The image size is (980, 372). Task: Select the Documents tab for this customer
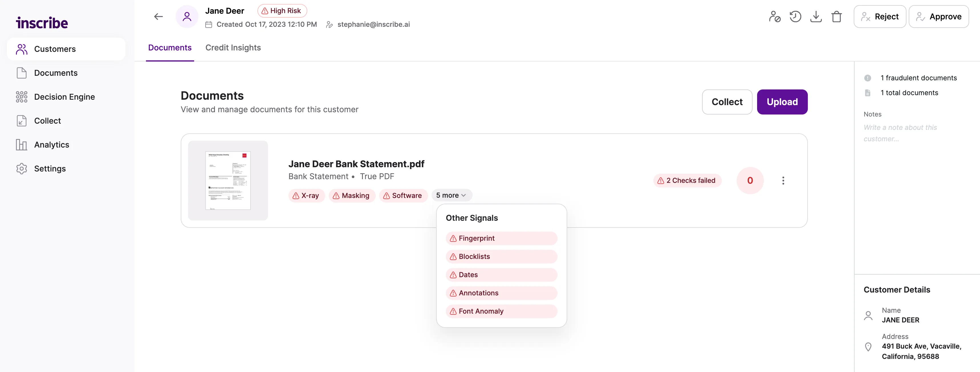point(170,48)
